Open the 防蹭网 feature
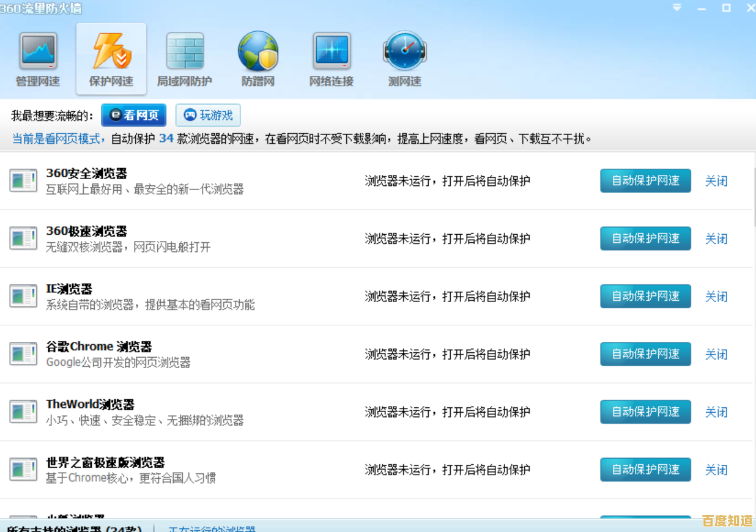The image size is (756, 532). click(x=258, y=58)
